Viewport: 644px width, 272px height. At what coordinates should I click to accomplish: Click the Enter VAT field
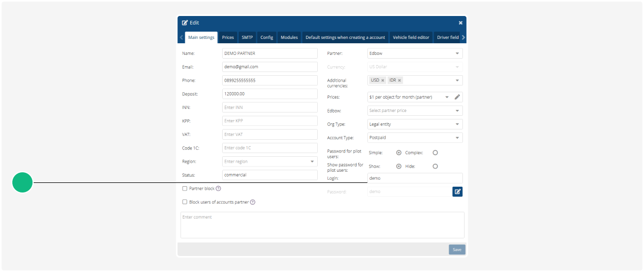click(270, 134)
